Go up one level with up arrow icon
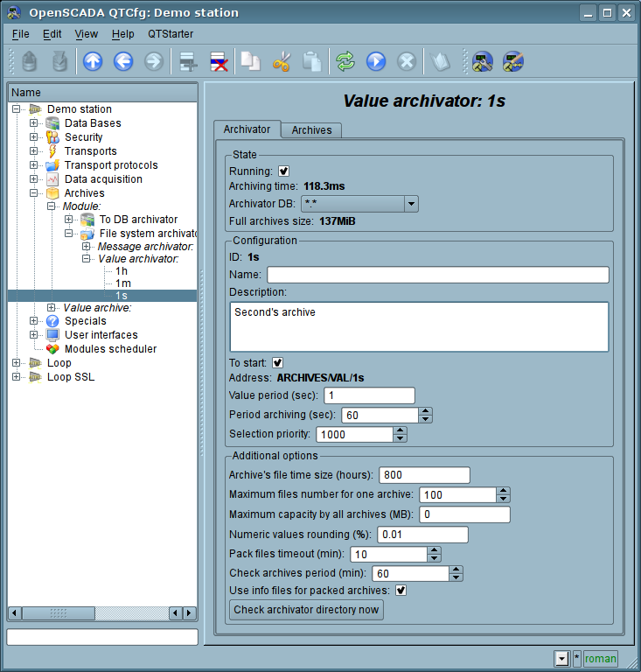Image resolution: width=641 pixels, height=672 pixels. click(93, 62)
